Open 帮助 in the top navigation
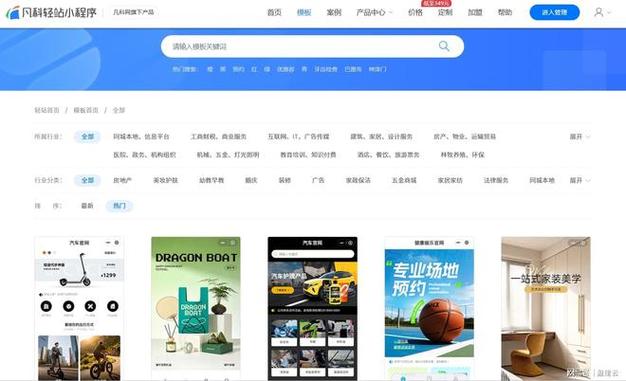The width and height of the screenshot is (626, 381). pyautogui.click(x=505, y=12)
